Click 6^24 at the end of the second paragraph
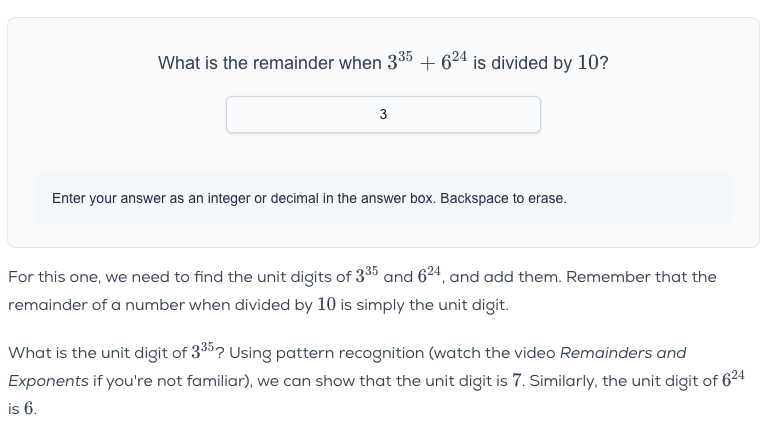This screenshot has width=764, height=432. (x=732, y=380)
